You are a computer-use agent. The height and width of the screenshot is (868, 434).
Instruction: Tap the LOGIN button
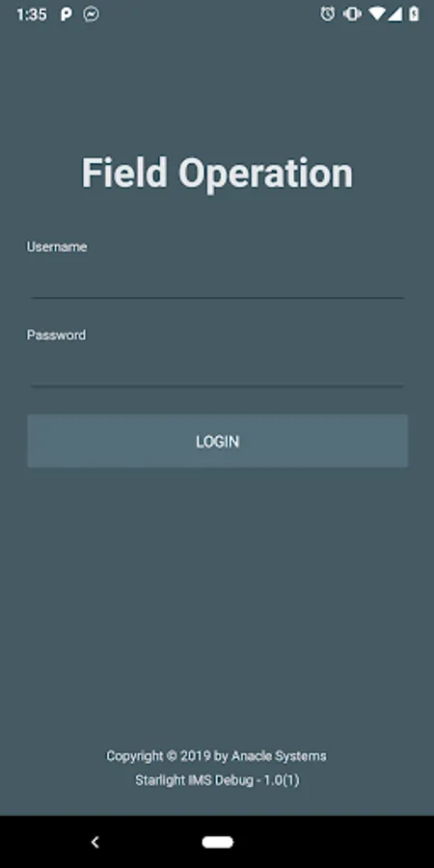point(218,441)
